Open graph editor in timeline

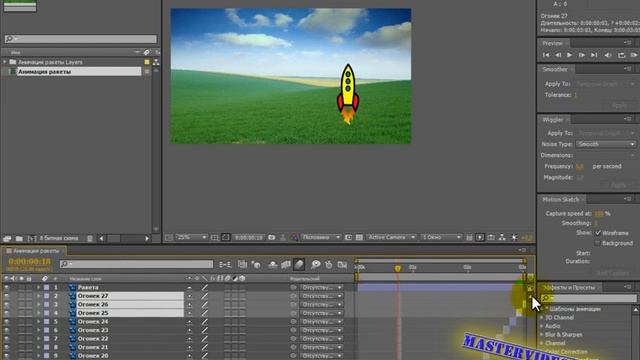pos(342,264)
